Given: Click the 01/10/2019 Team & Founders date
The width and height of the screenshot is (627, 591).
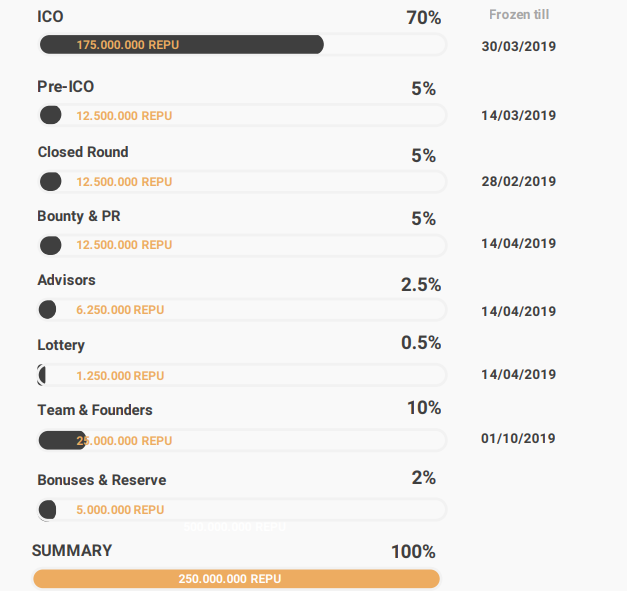Looking at the screenshot, I should click(518, 438).
